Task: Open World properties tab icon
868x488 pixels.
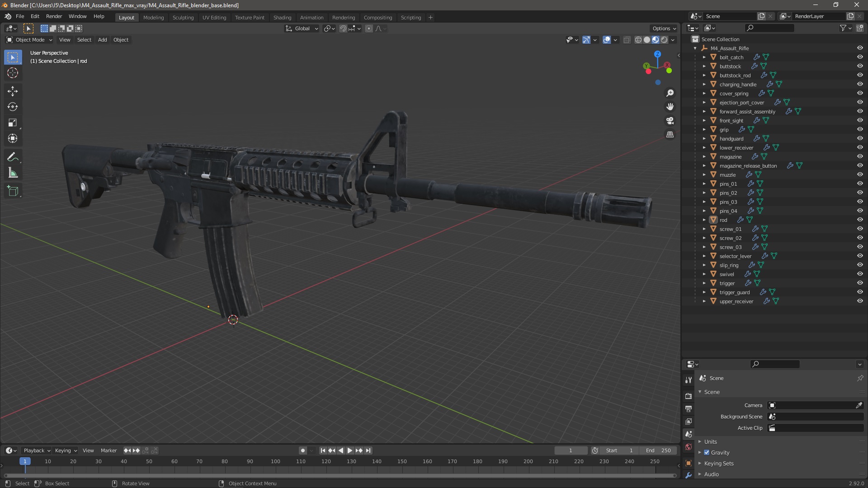Action: tap(689, 447)
